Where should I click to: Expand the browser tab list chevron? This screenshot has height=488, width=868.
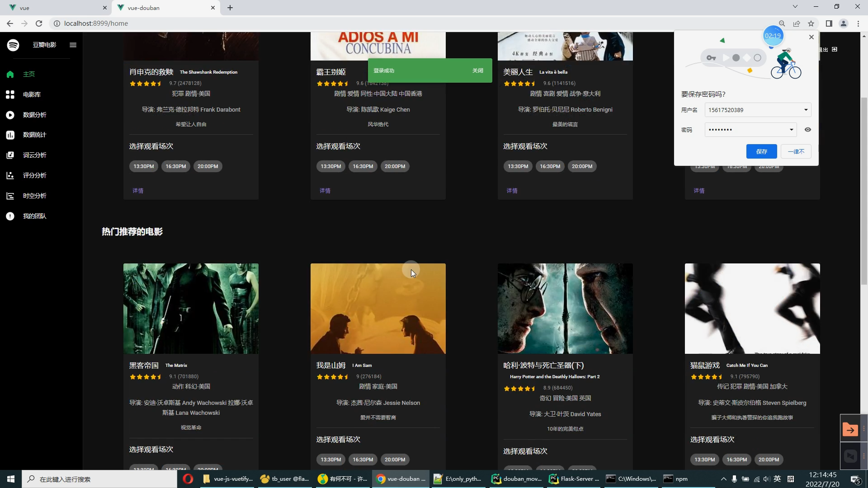coord(795,6)
